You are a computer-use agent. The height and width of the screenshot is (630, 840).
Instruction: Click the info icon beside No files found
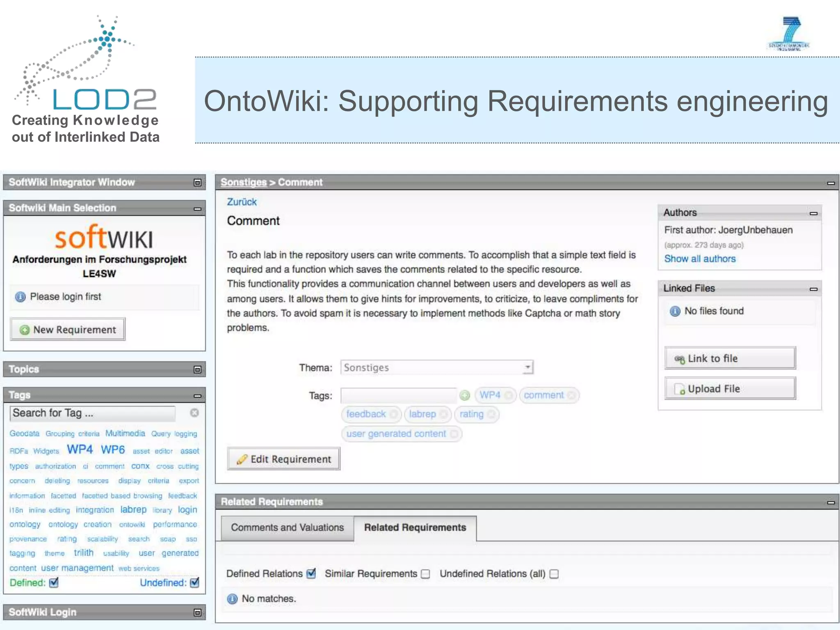pos(675,311)
